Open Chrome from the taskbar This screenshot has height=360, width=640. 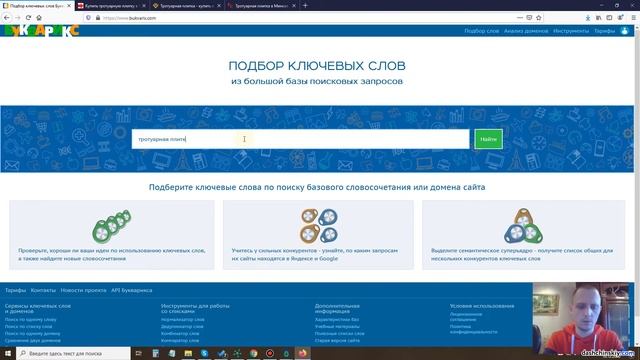pyautogui.click(x=253, y=353)
